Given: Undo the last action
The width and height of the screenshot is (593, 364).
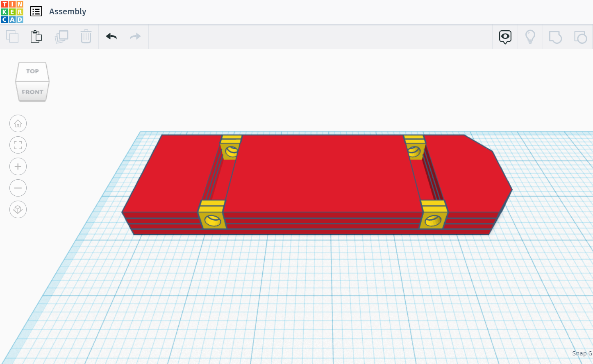Looking at the screenshot, I should pyautogui.click(x=111, y=36).
